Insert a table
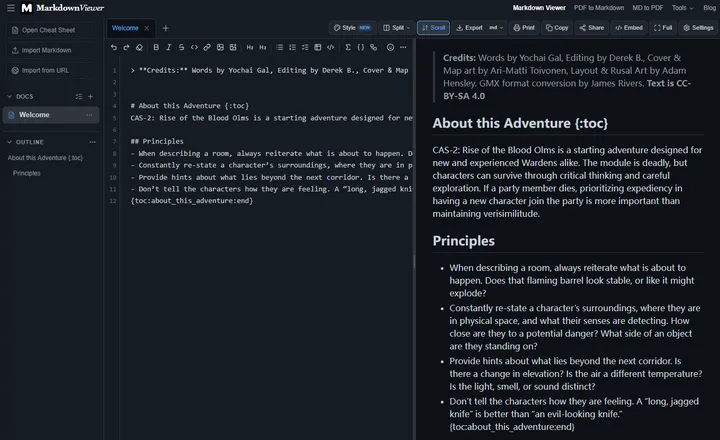The width and height of the screenshot is (720, 440). (318, 47)
